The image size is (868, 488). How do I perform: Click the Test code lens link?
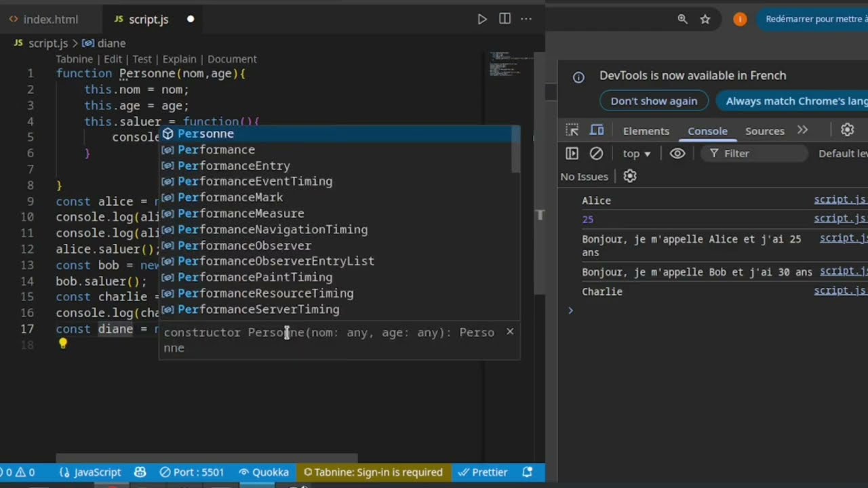(142, 59)
